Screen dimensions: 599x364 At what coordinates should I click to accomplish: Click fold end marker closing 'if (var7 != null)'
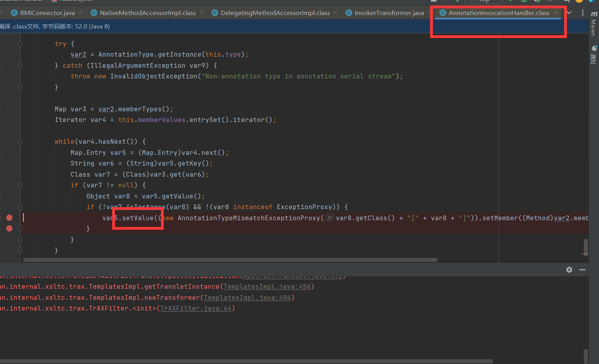tap(20, 240)
